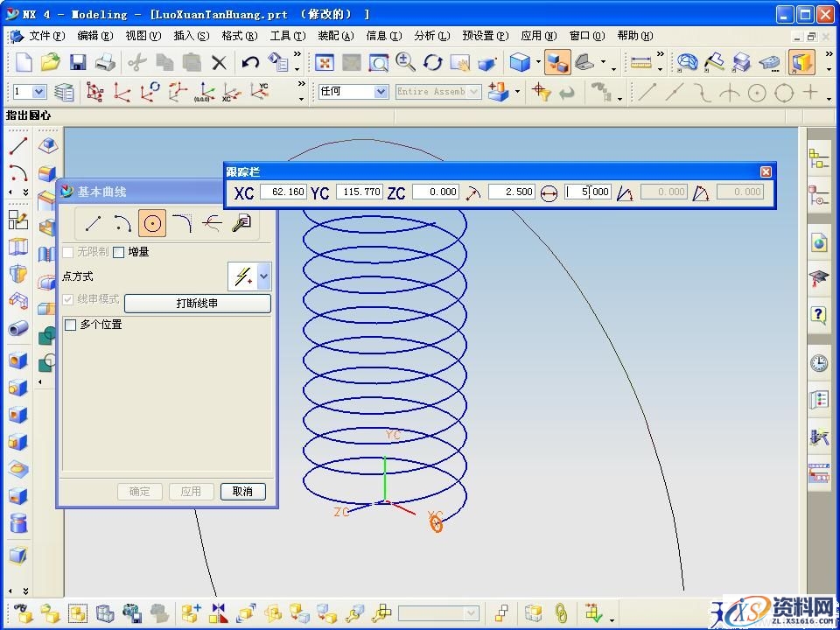840x630 pixels.
Task: Click the Fillet icon in Basic Curves dialog
Action: click(x=181, y=224)
